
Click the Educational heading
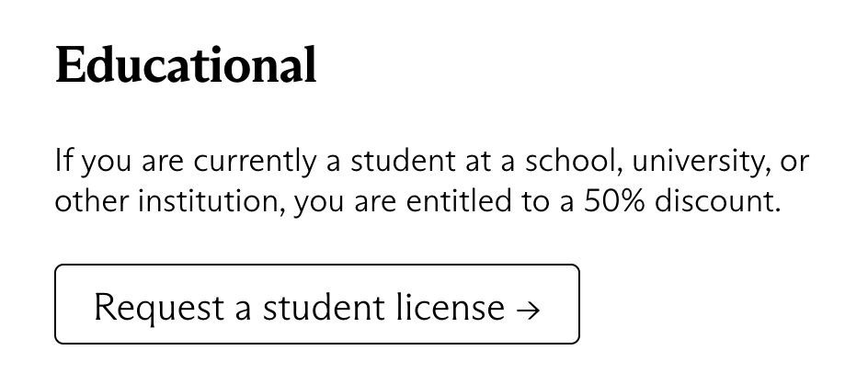point(186,66)
